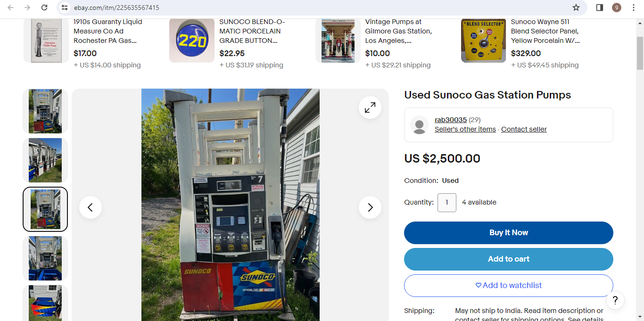This screenshot has width=644, height=321.
Task: Open Seller's other items link
Action: pos(465,129)
